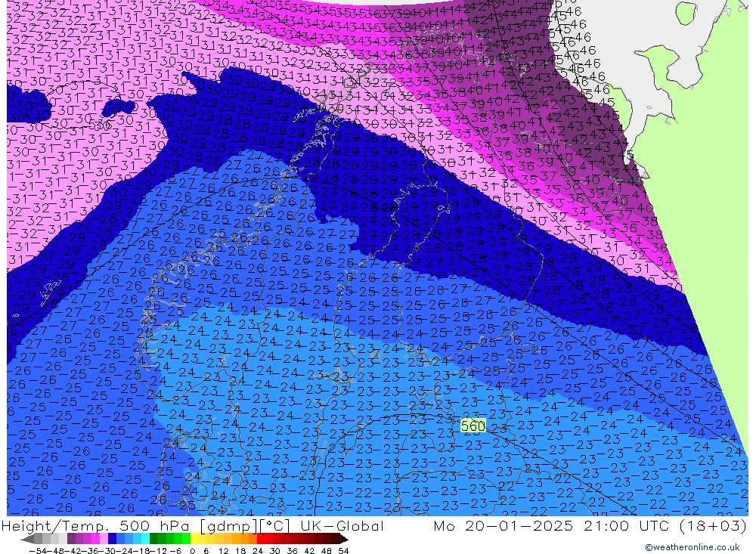Click the "-6" legend scale value
756x554 pixels.
pyautogui.click(x=176, y=551)
